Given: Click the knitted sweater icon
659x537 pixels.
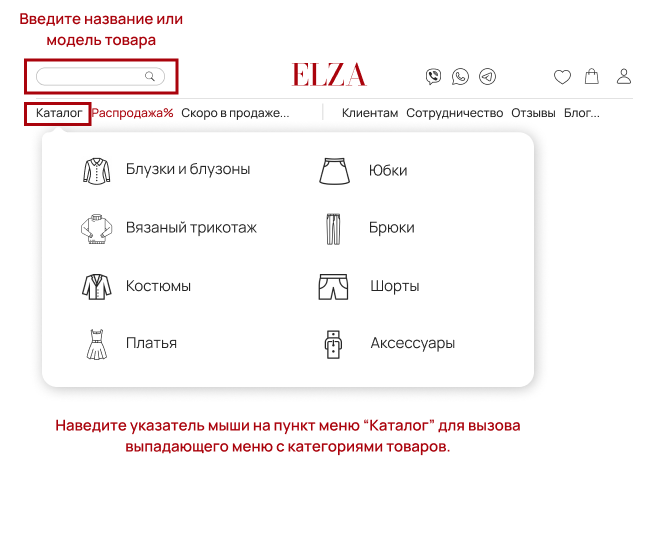Looking at the screenshot, I should [97, 229].
